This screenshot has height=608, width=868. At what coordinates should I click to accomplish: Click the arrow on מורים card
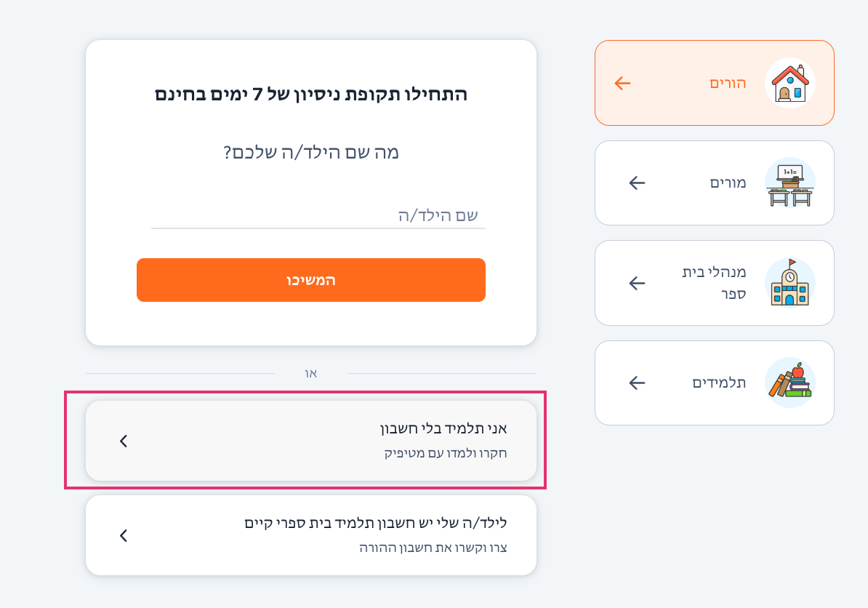tap(637, 183)
